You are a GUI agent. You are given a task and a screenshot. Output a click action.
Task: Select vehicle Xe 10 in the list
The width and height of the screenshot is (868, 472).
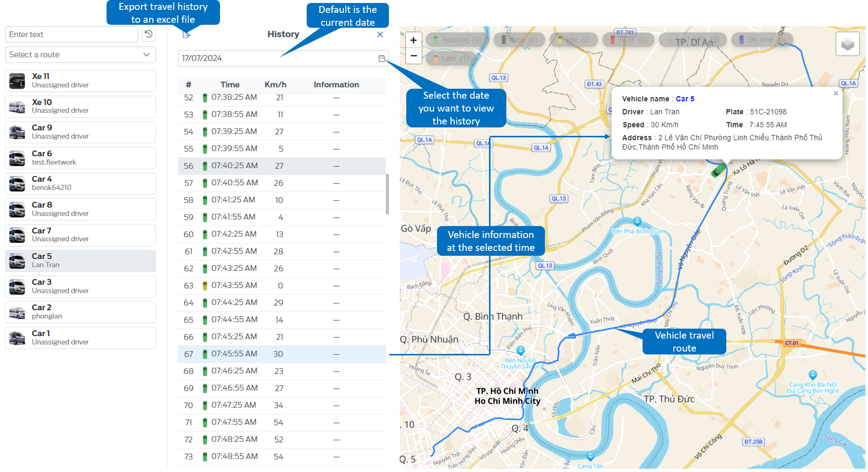(x=80, y=107)
